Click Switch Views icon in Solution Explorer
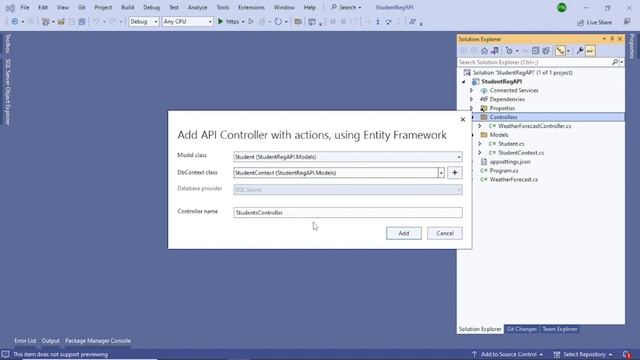 pyautogui.click(x=495, y=51)
